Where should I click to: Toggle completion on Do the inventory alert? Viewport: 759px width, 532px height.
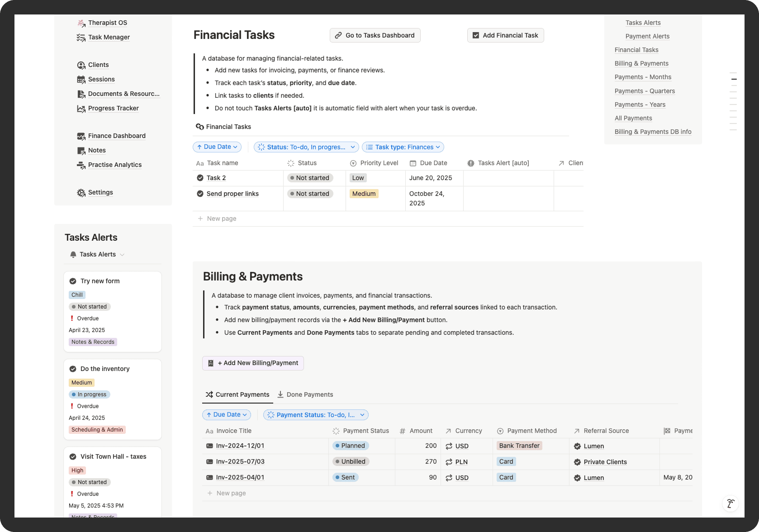73,369
